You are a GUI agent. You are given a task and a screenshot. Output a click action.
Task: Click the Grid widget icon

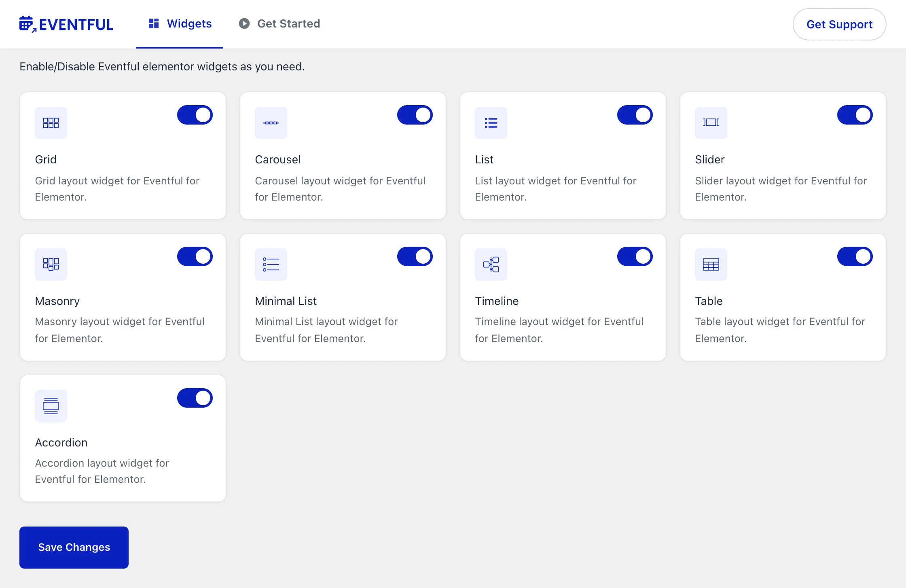coord(51,123)
